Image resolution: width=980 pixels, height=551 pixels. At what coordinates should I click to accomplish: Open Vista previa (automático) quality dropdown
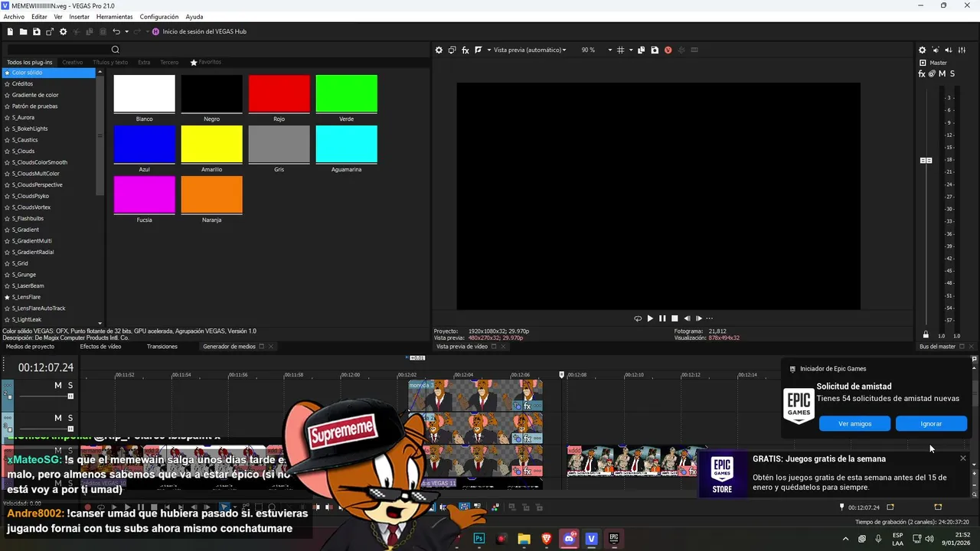click(x=530, y=50)
